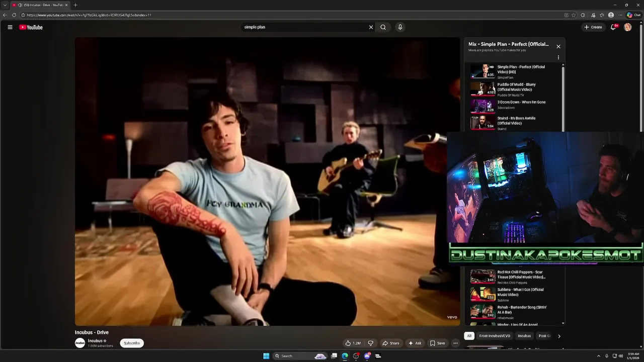The height and width of the screenshot is (362, 644).
Task: Open more actions menu below video
Action: pyautogui.click(x=455, y=343)
